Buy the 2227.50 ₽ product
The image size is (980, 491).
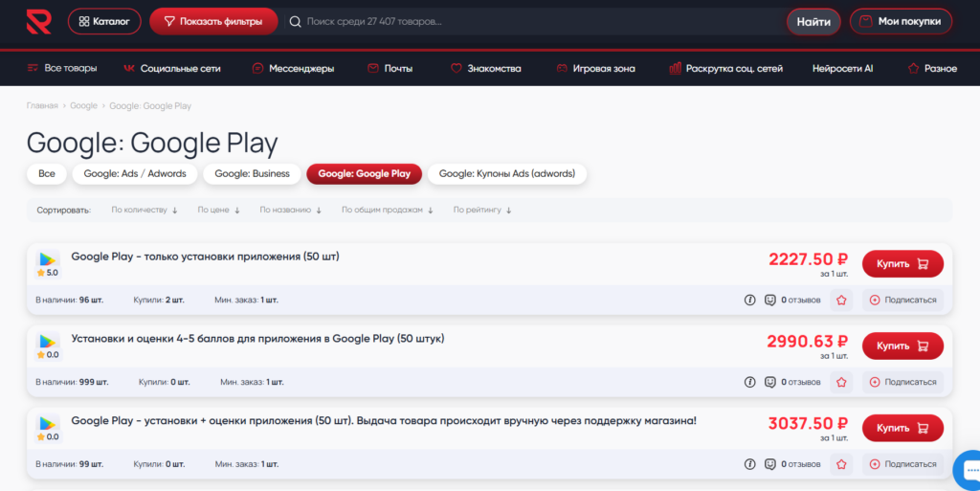pyautogui.click(x=902, y=263)
